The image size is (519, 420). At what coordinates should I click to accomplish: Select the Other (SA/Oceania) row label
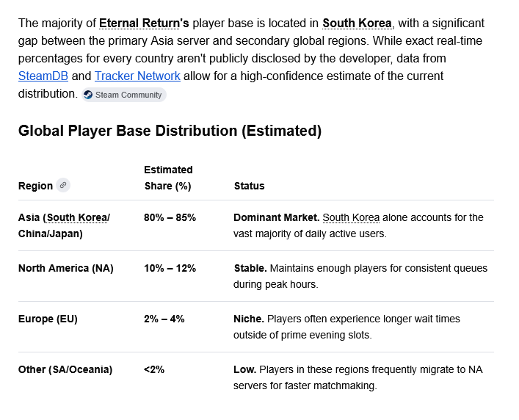point(65,369)
